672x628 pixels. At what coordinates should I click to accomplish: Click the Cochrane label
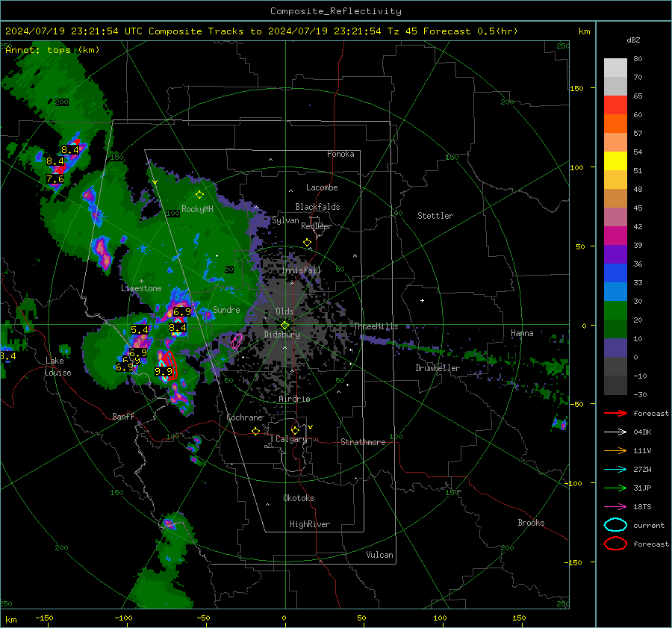[244, 417]
